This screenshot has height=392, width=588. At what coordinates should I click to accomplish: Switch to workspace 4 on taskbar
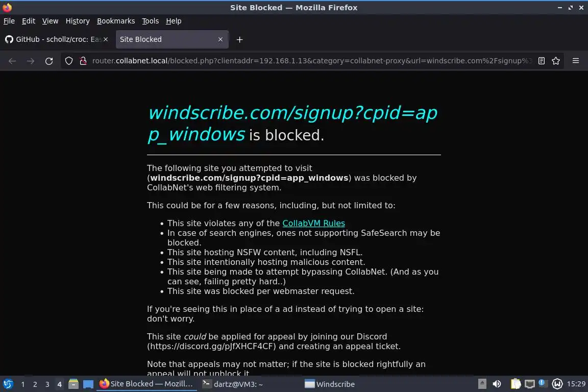point(59,384)
